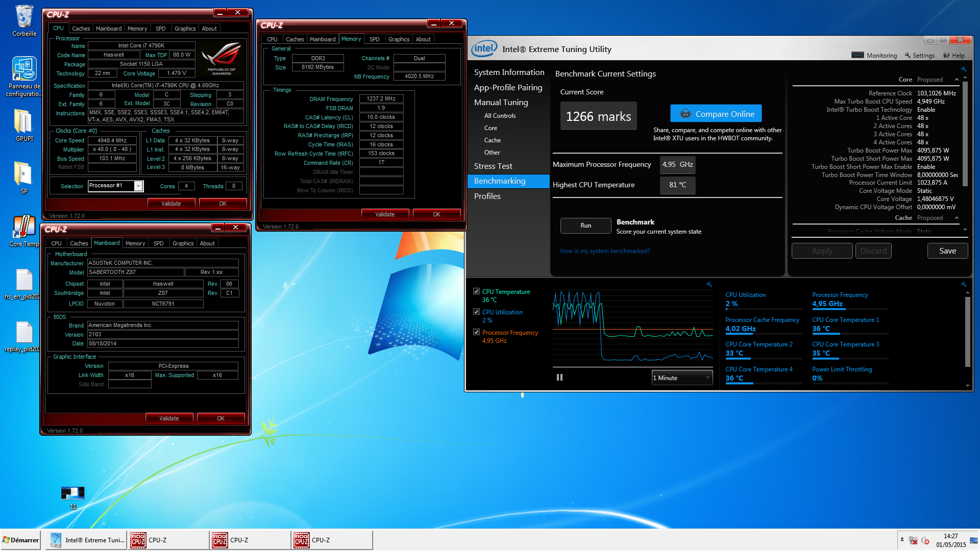The width and height of the screenshot is (980, 551).
Task: Activate the first CPU-Z taskbar button
Action: pyautogui.click(x=168, y=540)
